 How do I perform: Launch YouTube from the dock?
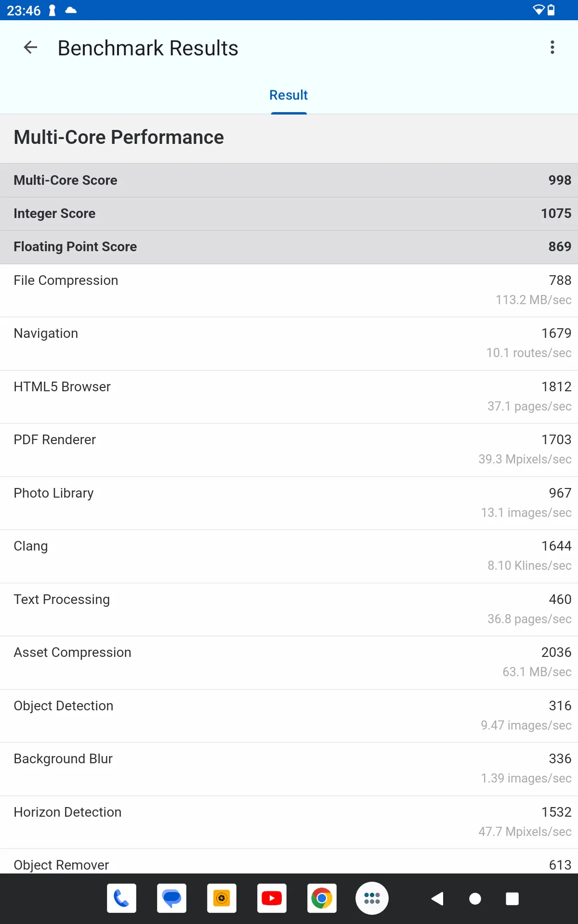point(272,898)
